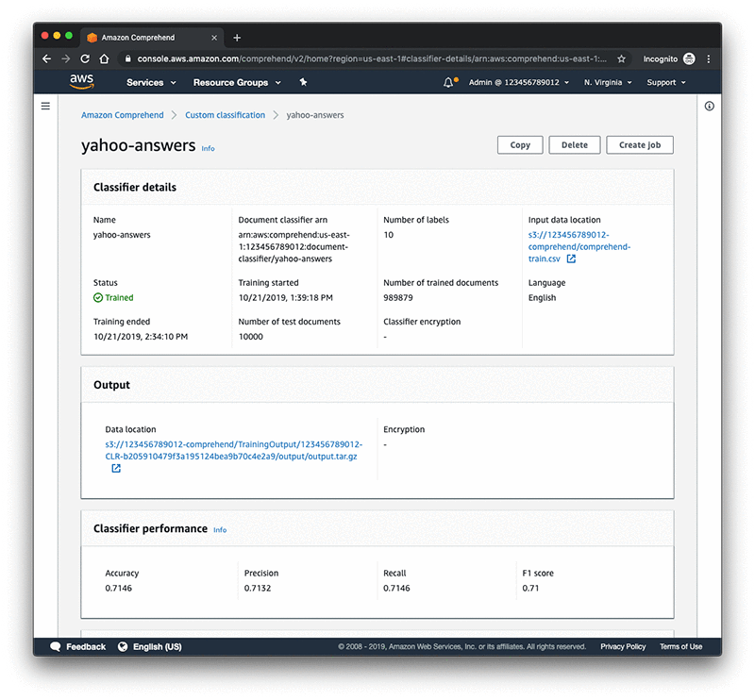Click the Language value English
Image resolution: width=755 pixels, height=700 pixels.
[x=542, y=297]
